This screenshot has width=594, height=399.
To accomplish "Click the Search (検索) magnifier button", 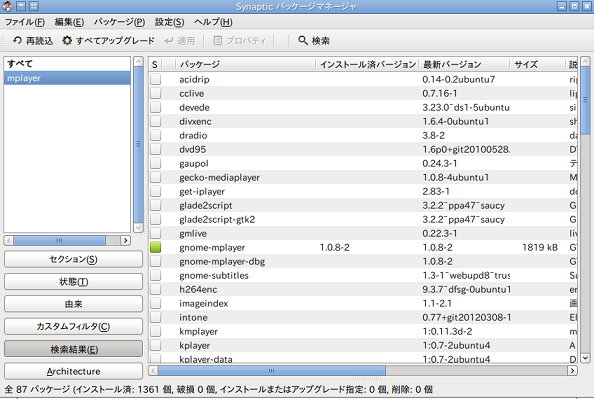I will 314,41.
